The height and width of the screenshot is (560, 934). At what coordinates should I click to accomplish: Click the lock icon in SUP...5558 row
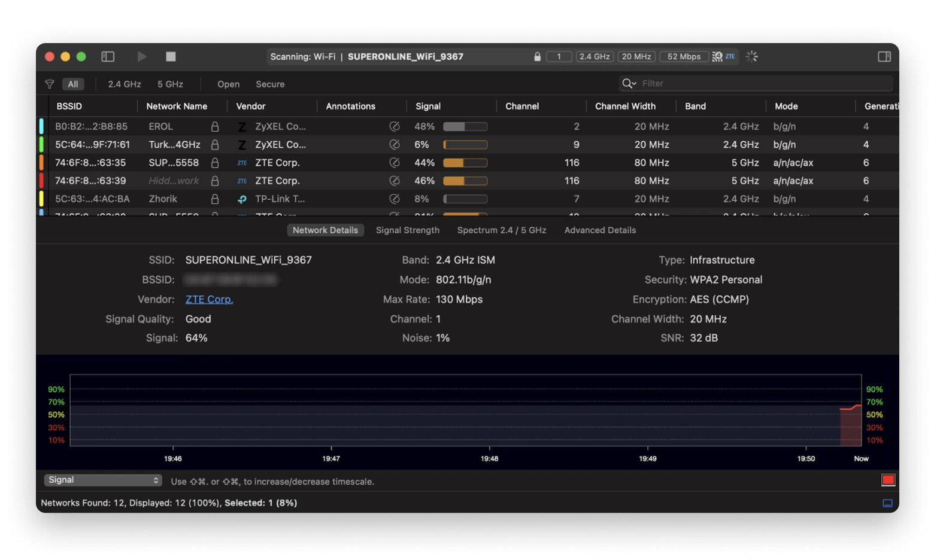[x=215, y=163]
